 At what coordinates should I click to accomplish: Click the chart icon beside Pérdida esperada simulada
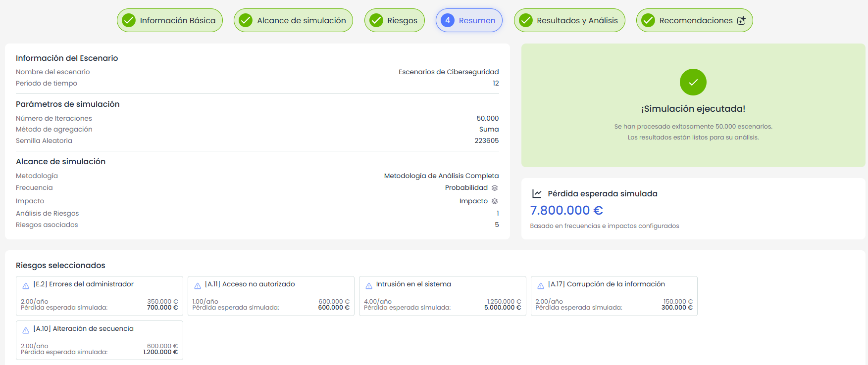[537, 193]
